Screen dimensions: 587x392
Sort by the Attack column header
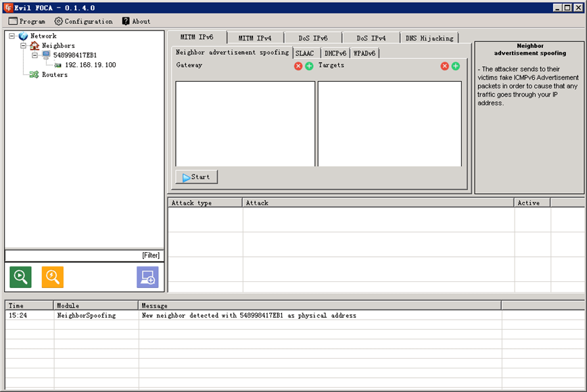[378, 203]
